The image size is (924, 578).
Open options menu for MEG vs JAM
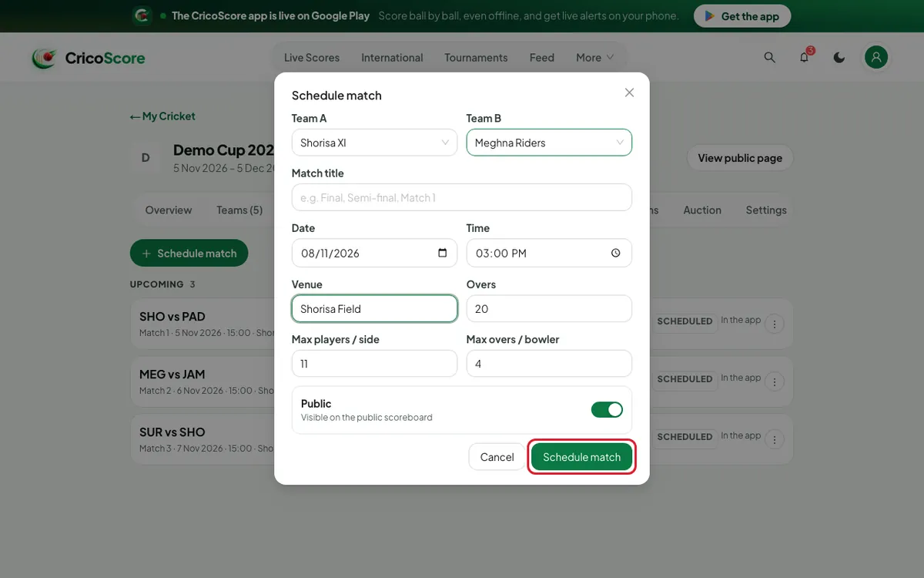click(775, 381)
